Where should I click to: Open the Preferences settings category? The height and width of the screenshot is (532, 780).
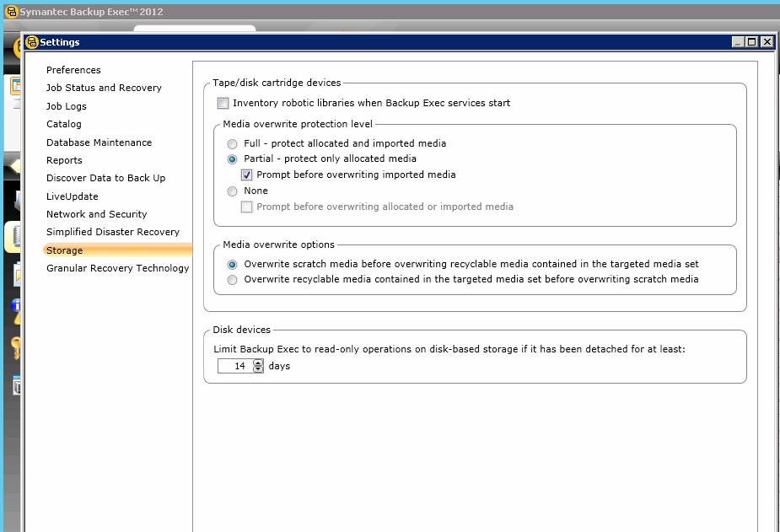73,70
